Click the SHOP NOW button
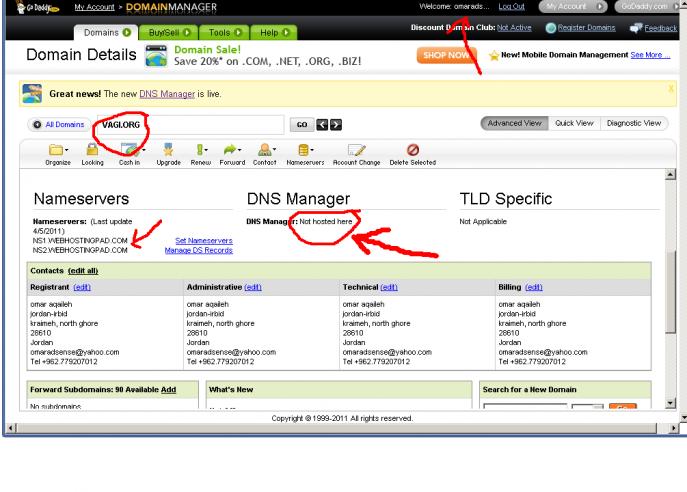The image size is (687, 492). tap(446, 55)
